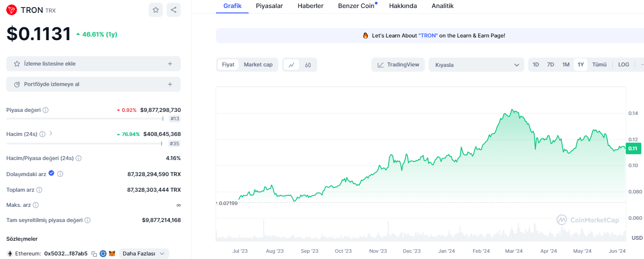Open the share options icon
The width and height of the screenshot is (644, 259).
pyautogui.click(x=173, y=10)
